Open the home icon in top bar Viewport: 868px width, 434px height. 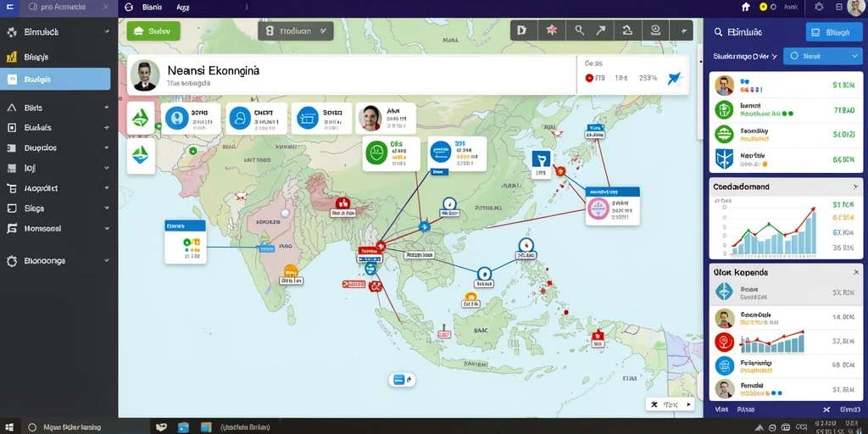[746, 7]
